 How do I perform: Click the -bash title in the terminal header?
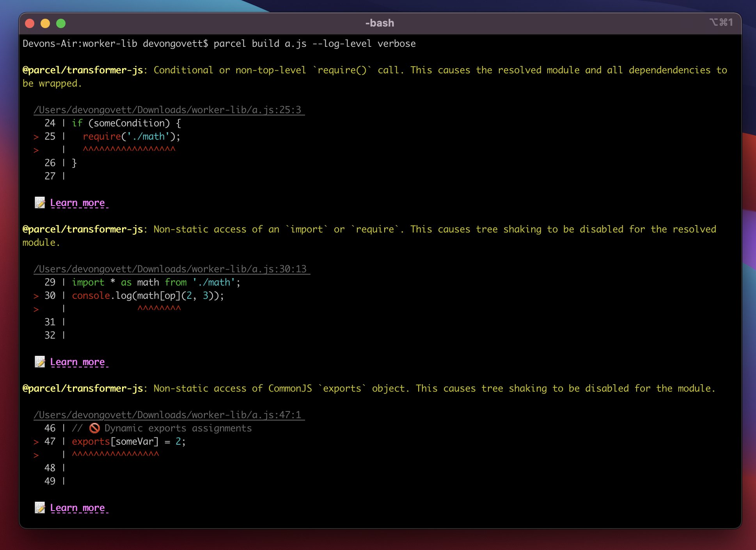[x=379, y=23]
